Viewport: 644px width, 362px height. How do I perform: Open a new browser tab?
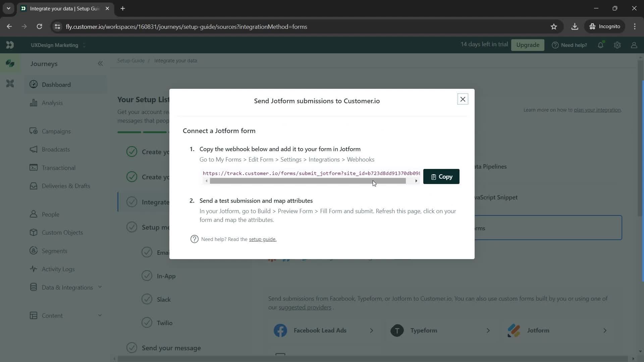click(123, 8)
